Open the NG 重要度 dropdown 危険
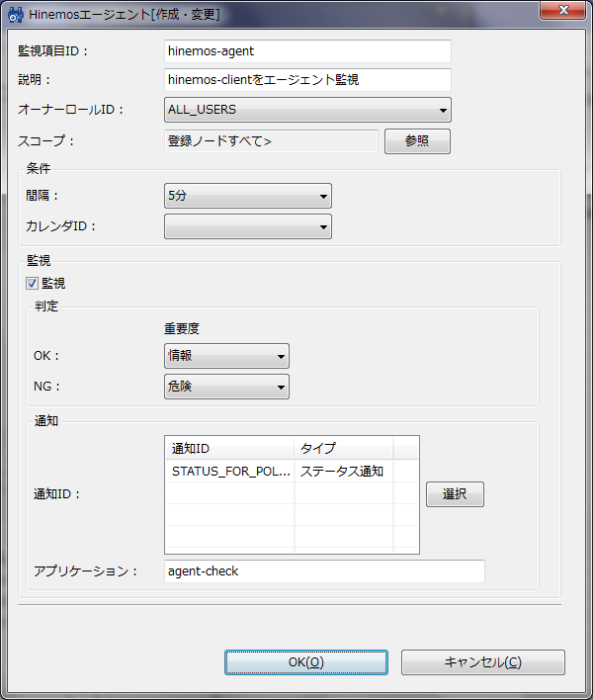This screenshot has width=593, height=700. (226, 387)
